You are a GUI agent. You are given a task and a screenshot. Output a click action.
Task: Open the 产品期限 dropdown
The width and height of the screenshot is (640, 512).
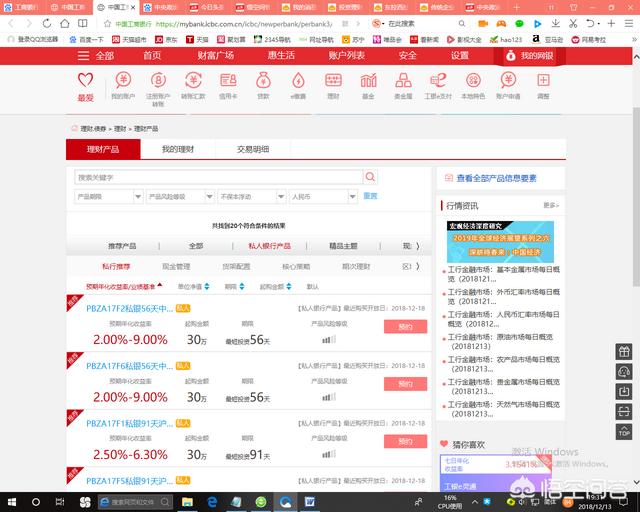pos(109,196)
